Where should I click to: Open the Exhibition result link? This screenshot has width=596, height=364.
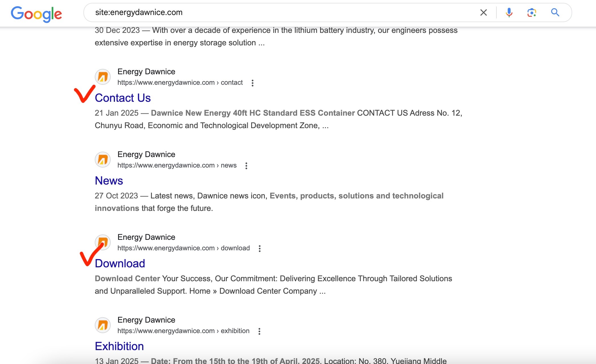click(119, 346)
